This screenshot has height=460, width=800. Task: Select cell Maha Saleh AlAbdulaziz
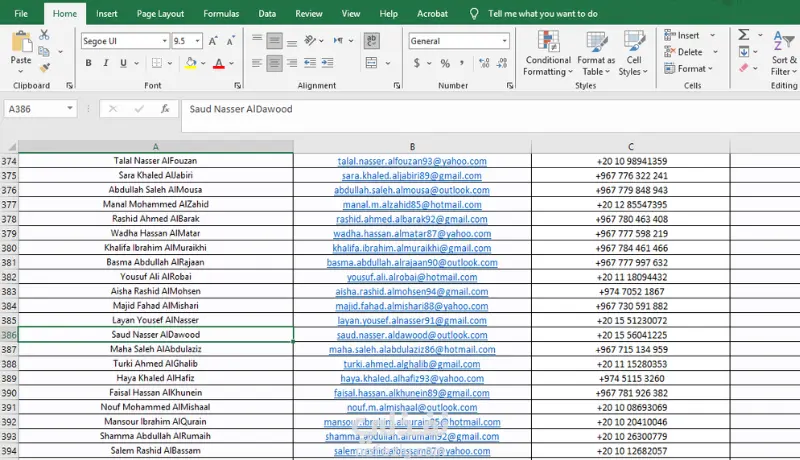coord(156,349)
